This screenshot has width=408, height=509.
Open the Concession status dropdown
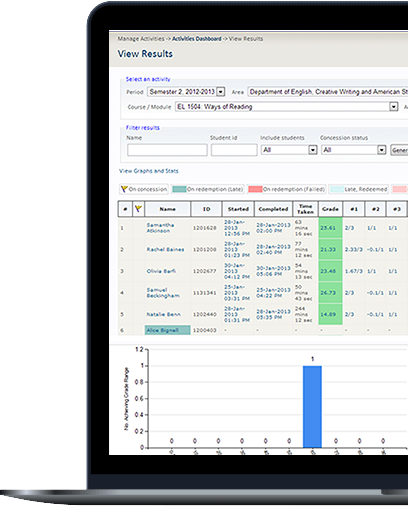353,150
